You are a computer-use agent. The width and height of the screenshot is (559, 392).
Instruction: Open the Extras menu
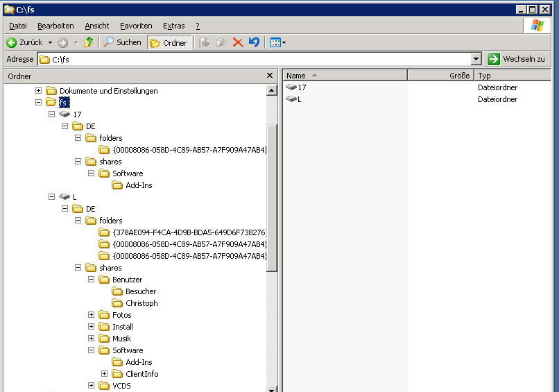[x=173, y=26]
